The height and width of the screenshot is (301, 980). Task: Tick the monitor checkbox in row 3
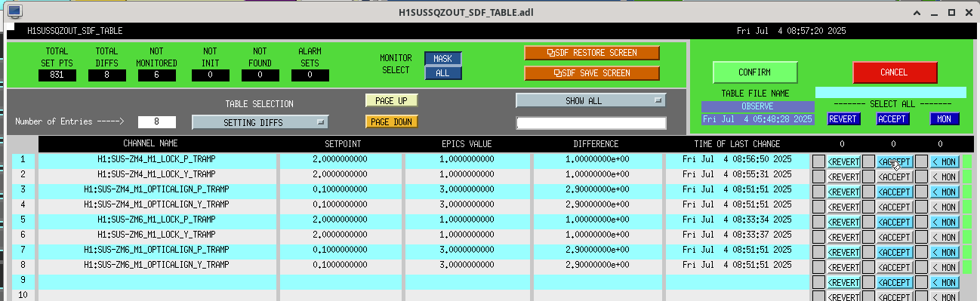click(x=921, y=192)
